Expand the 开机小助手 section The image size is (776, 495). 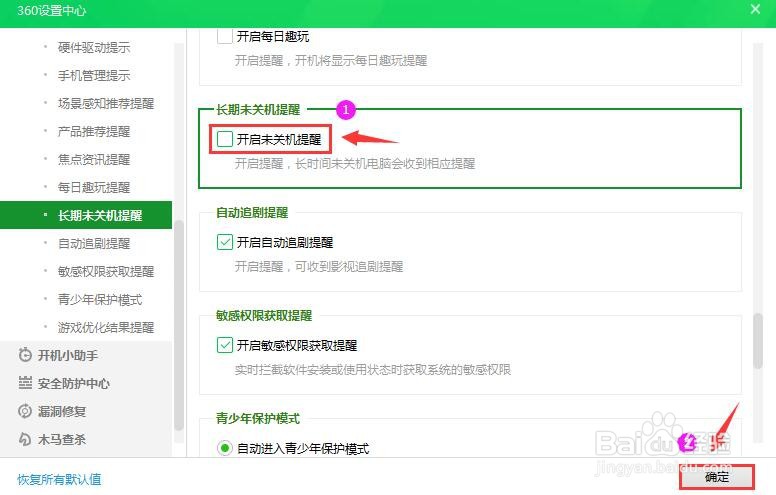point(68,355)
